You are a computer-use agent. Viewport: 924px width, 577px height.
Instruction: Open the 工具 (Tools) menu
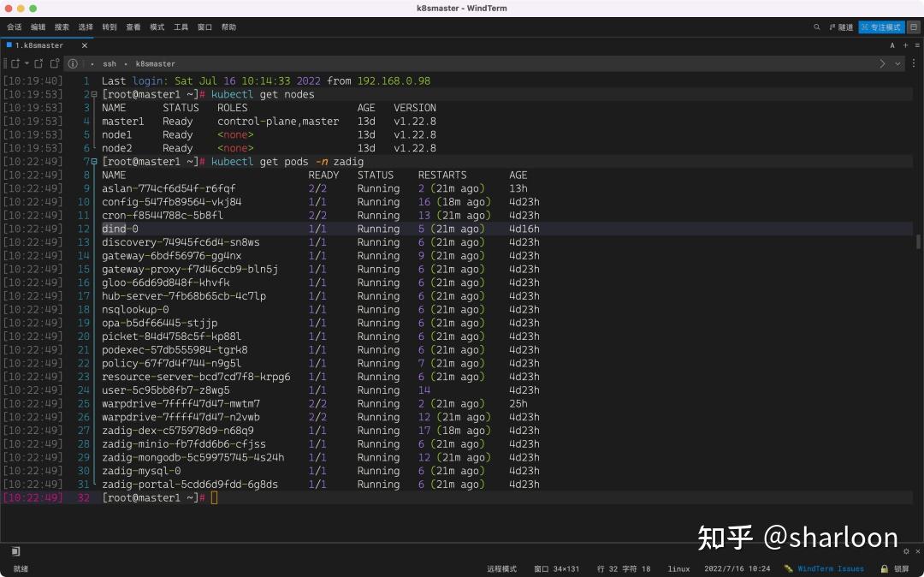180,27
